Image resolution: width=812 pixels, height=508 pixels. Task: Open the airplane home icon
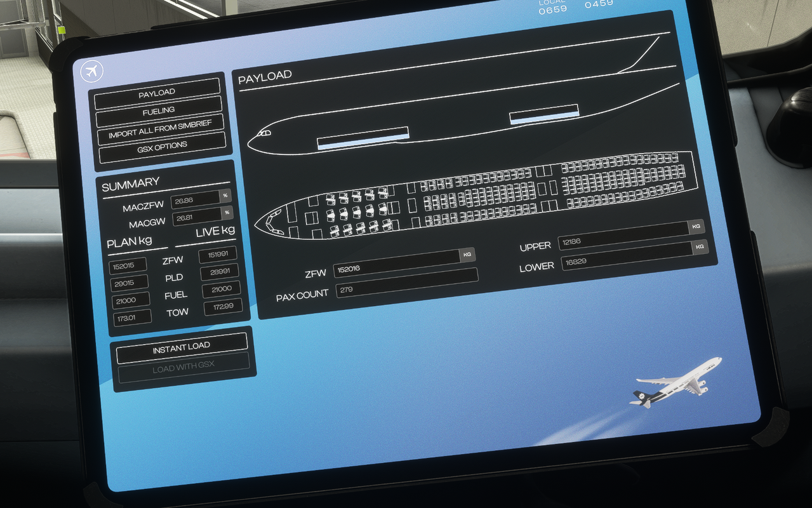pos(93,71)
